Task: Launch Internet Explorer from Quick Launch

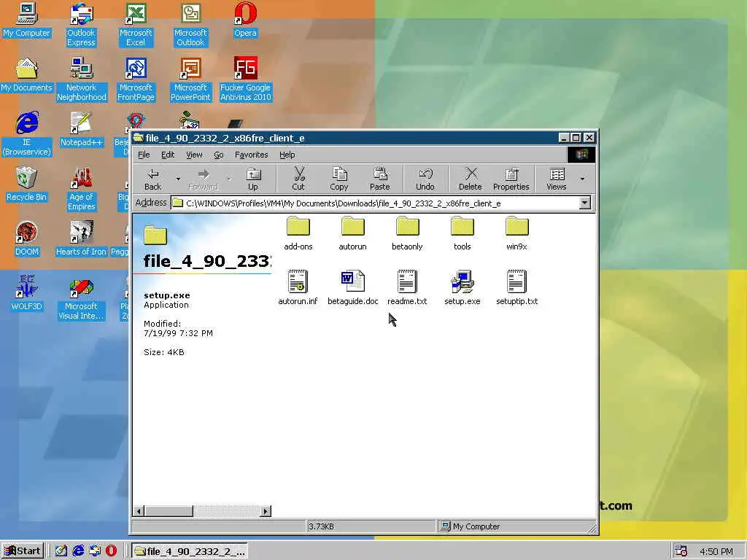Action: pyautogui.click(x=78, y=551)
